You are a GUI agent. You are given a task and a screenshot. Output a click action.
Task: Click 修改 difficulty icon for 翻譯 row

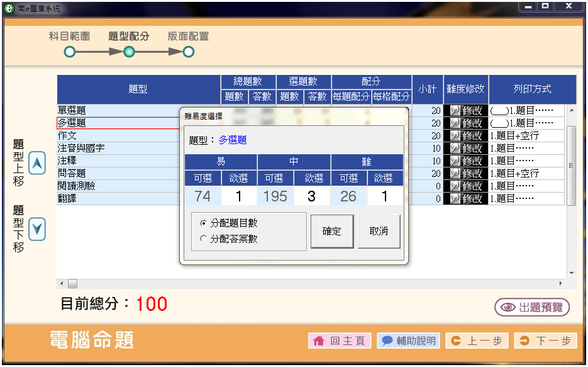[x=465, y=198]
